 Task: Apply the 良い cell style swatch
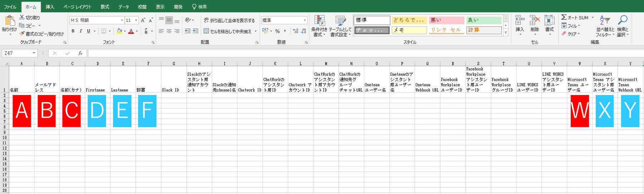tap(484, 20)
